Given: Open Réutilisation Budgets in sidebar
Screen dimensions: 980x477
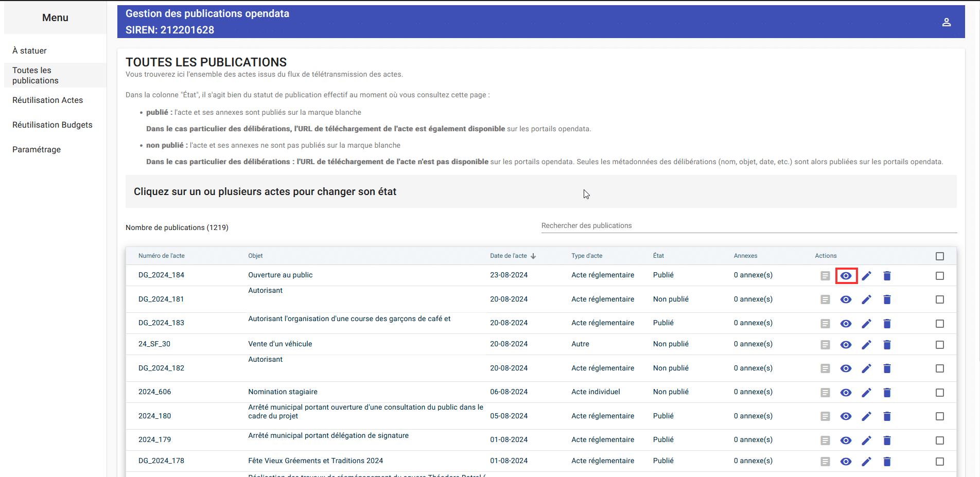Looking at the screenshot, I should tap(52, 125).
